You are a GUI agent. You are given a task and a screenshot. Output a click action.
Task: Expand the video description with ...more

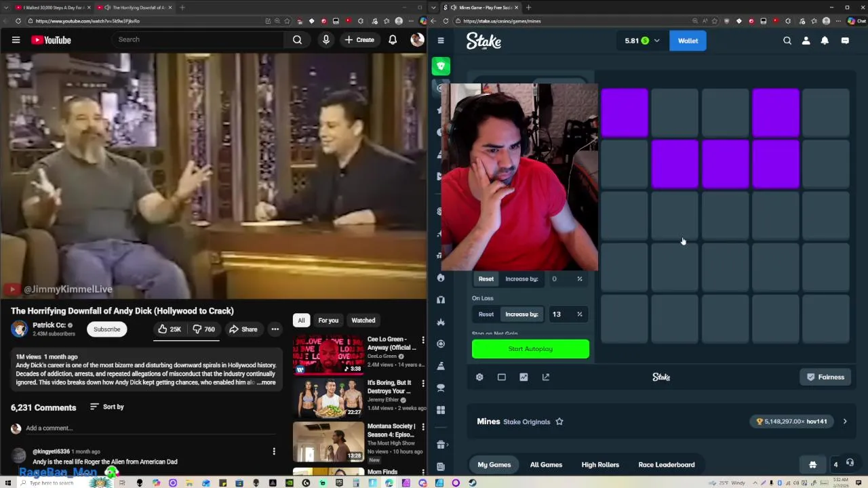click(x=267, y=382)
